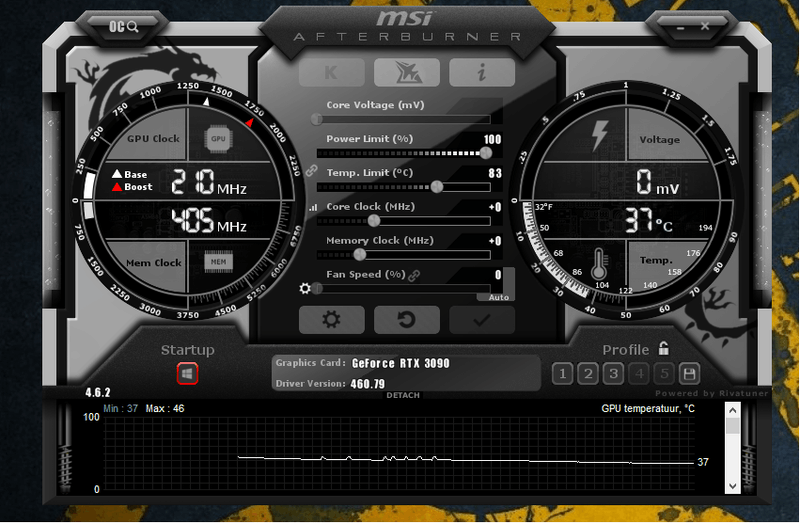Click the Temp. Limit slider handle
This screenshot has width=800, height=524.
[x=437, y=187]
